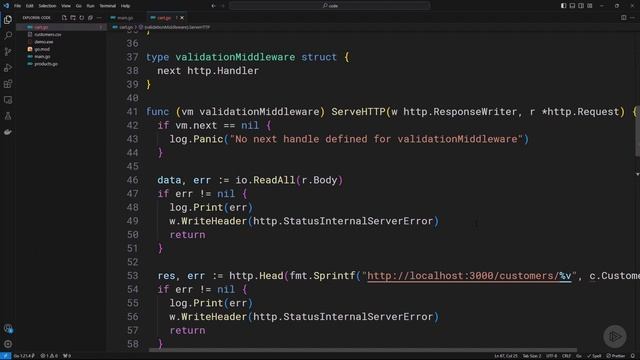Click the New Folder icon in Explorer
The image size is (640, 360).
73,18
